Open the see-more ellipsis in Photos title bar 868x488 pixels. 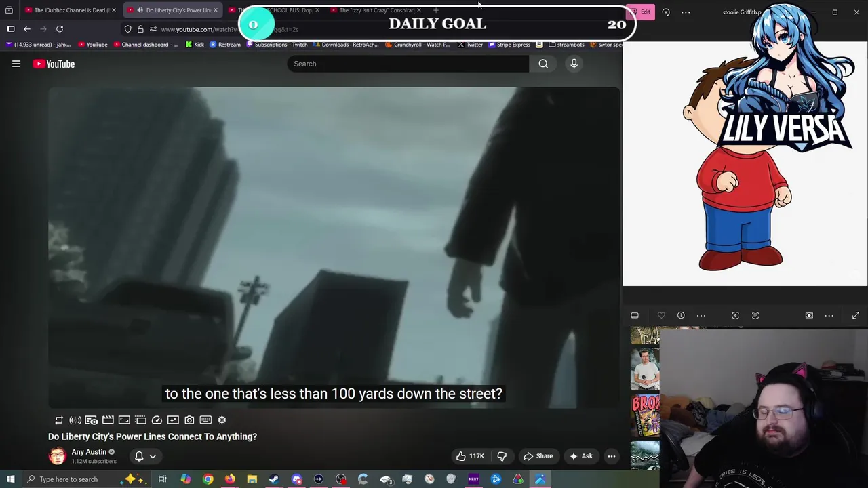[x=686, y=12]
